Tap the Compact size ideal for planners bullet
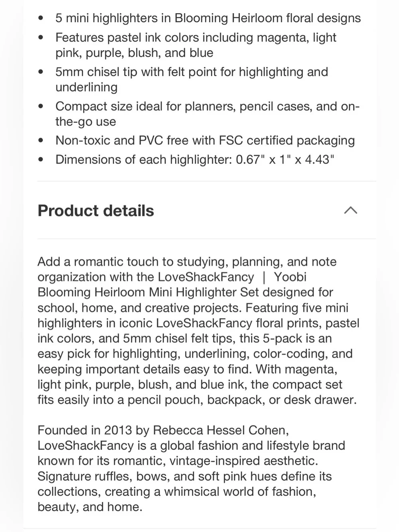399x532 pixels. (207, 114)
